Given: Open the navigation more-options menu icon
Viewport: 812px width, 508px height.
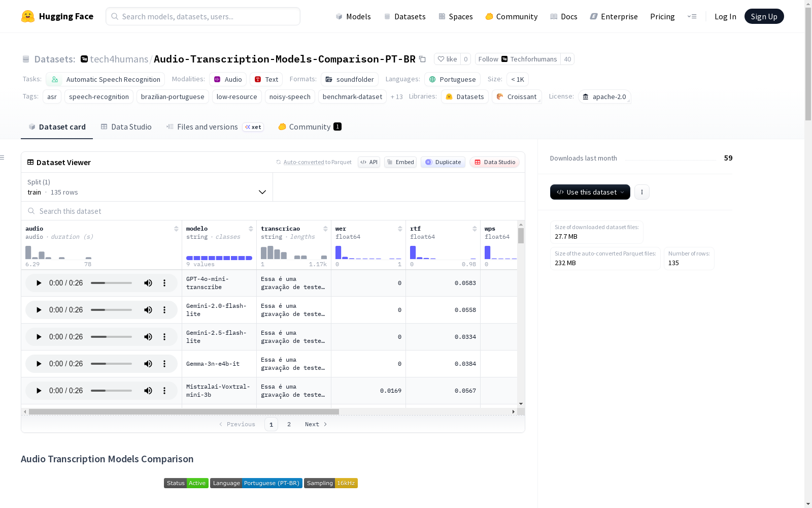Looking at the screenshot, I should [692, 16].
